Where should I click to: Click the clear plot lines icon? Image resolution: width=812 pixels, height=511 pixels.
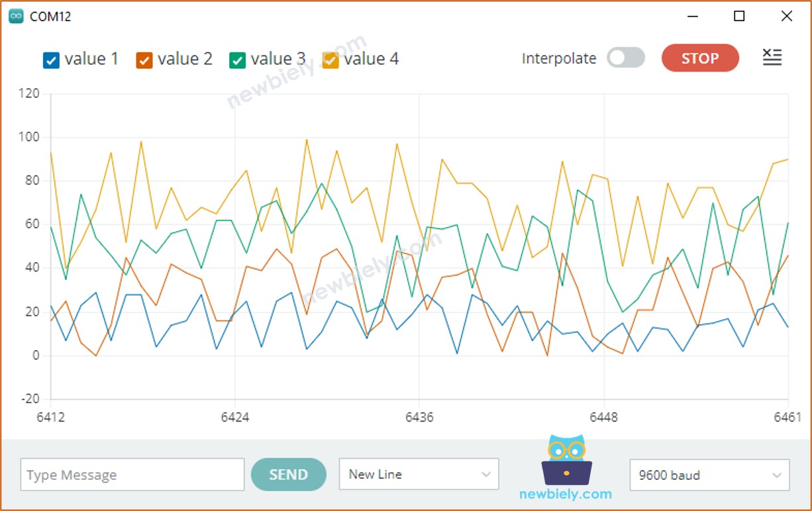[772, 58]
